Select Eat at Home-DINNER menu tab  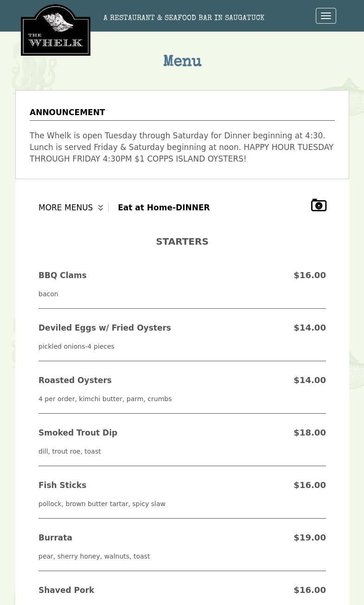coord(164,208)
